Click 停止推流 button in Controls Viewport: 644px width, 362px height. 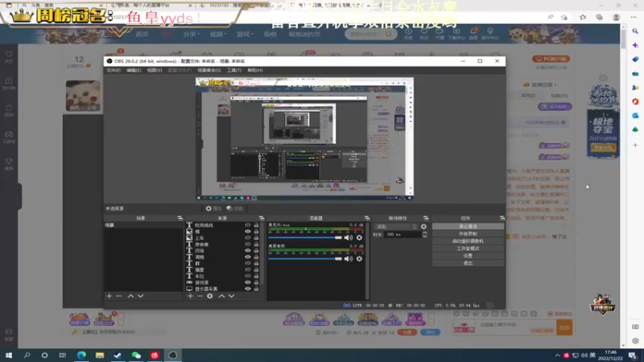[468, 227]
